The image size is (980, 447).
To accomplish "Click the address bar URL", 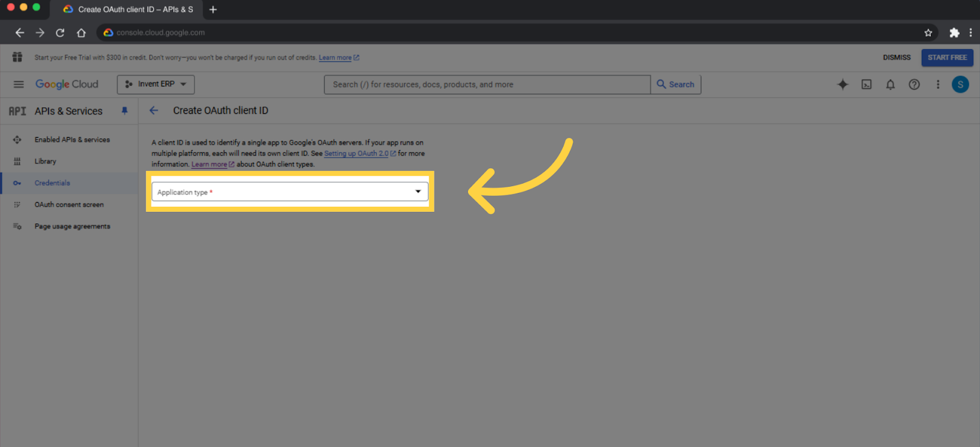I will coord(160,32).
